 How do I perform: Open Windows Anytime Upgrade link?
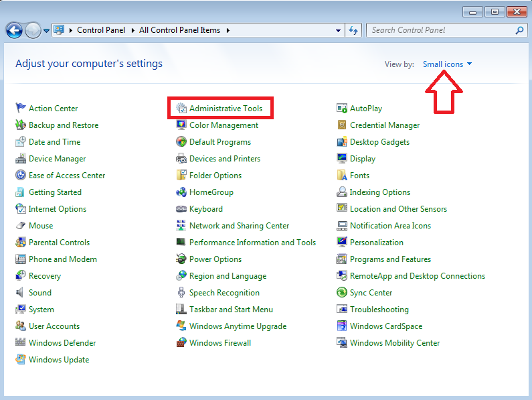click(x=238, y=326)
